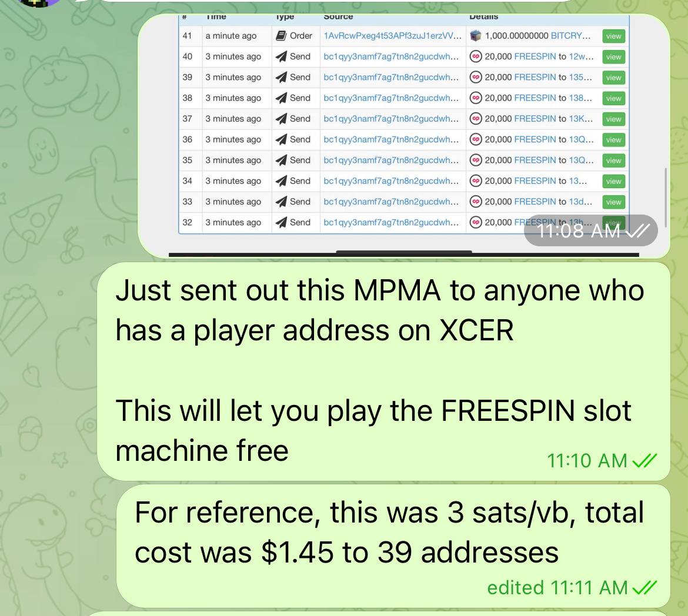
Task: Click the BITCRY cube icon in row 41
Action: 476,36
